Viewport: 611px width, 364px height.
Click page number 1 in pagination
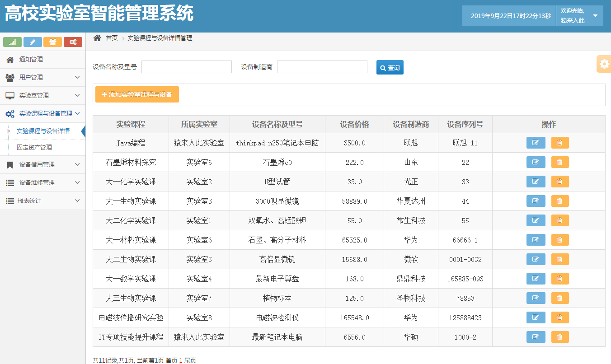[181, 360]
